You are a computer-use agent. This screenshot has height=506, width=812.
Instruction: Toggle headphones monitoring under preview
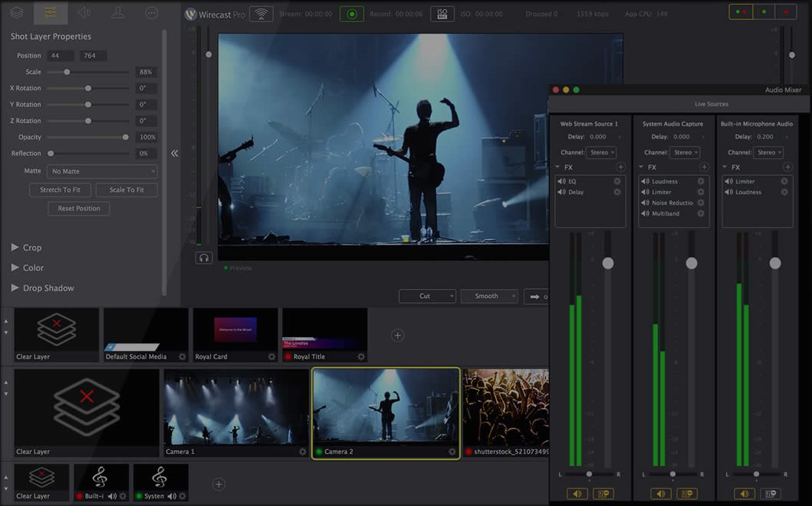(203, 258)
